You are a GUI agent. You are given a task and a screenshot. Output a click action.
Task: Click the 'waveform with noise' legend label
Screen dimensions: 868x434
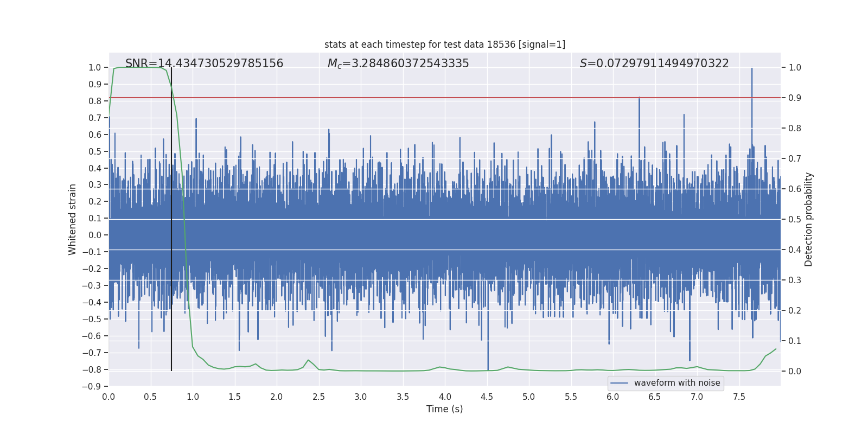tap(676, 383)
